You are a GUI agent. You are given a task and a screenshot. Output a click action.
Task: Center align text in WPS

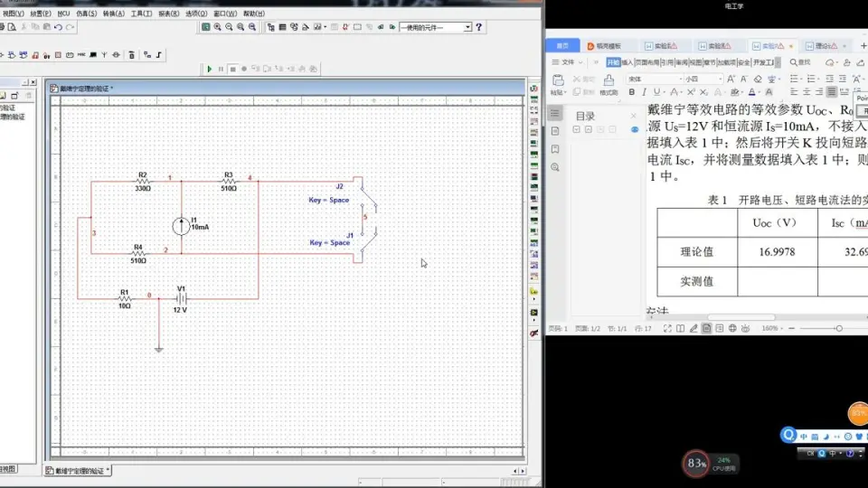click(807, 92)
